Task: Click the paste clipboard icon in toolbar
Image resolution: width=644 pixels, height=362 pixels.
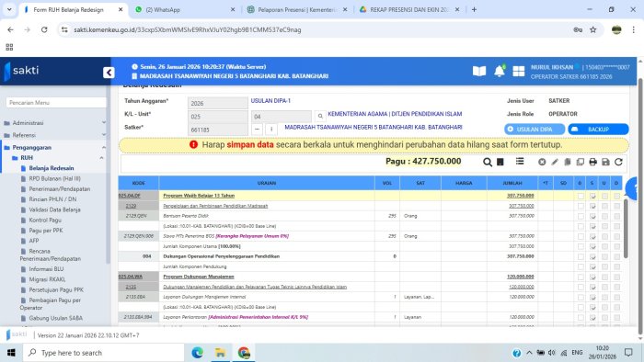Action: [568, 162]
